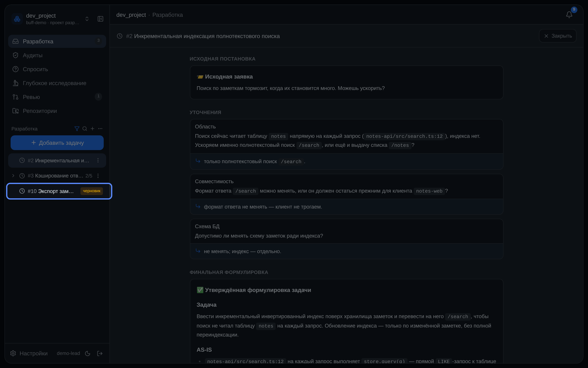Open Глубокое исследование section
This screenshot has width=588, height=368.
(x=57, y=83)
